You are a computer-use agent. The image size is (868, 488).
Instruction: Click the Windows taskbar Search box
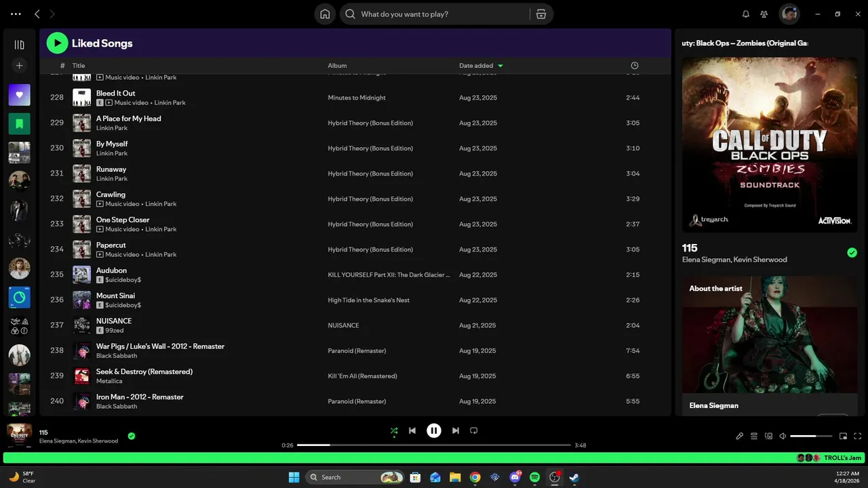[355, 477]
